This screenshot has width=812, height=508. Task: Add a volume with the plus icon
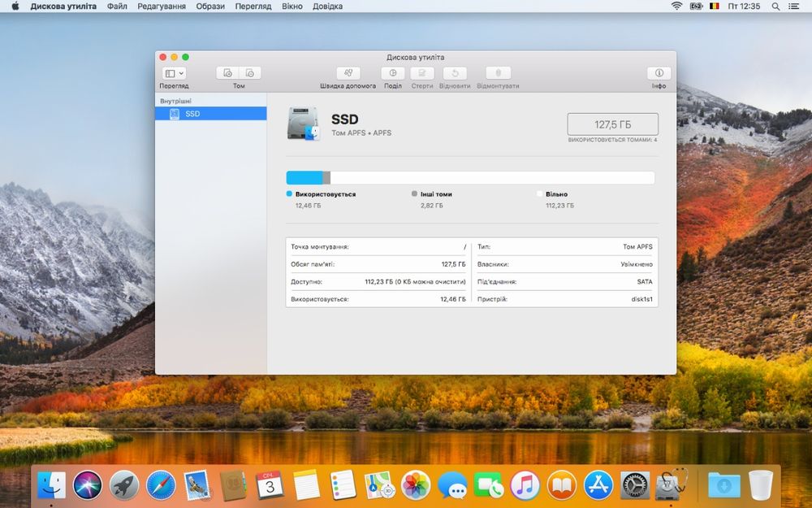pyautogui.click(x=227, y=73)
